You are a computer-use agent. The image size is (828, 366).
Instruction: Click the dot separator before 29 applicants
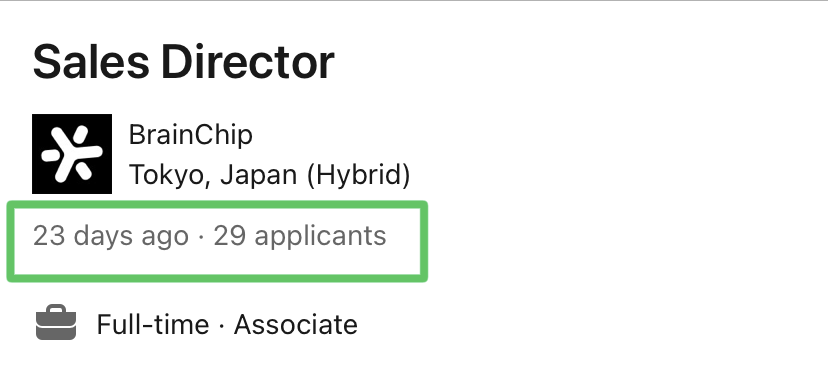(201, 237)
